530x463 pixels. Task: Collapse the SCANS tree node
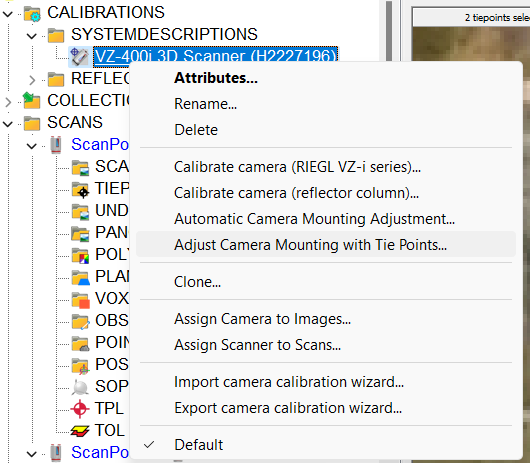point(8,124)
